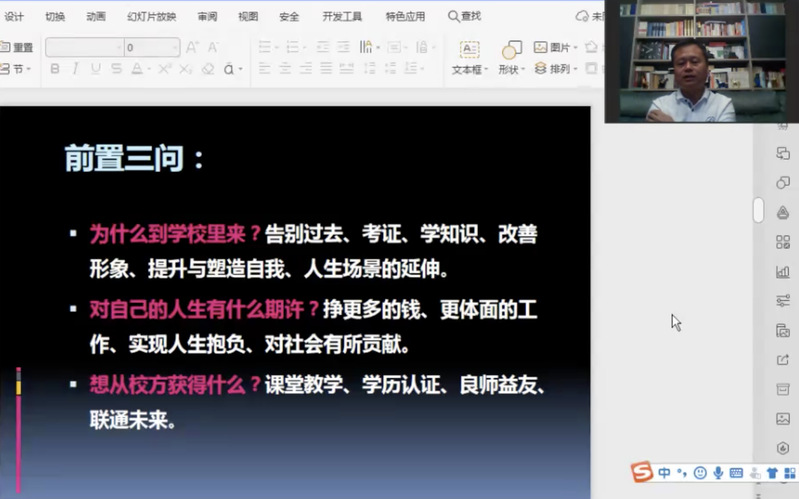Click the increase indent icon
Viewport: 799px width, 499px height.
click(x=343, y=47)
